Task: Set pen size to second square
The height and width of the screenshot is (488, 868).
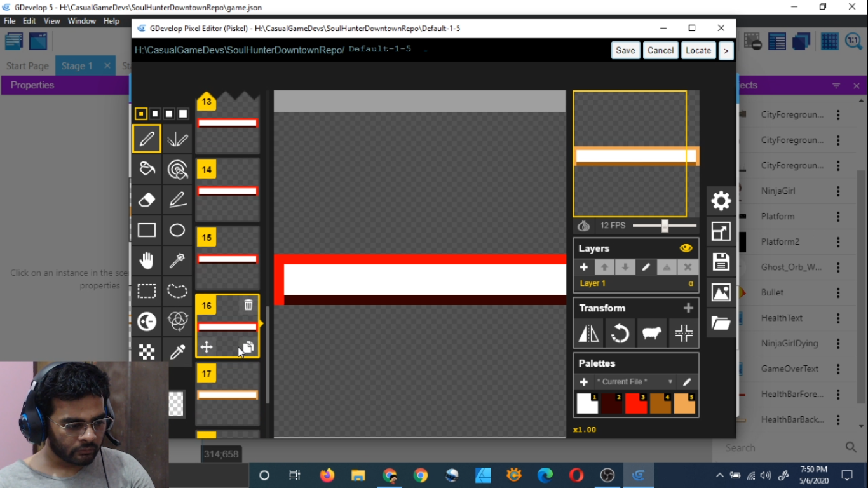Action: click(x=155, y=114)
